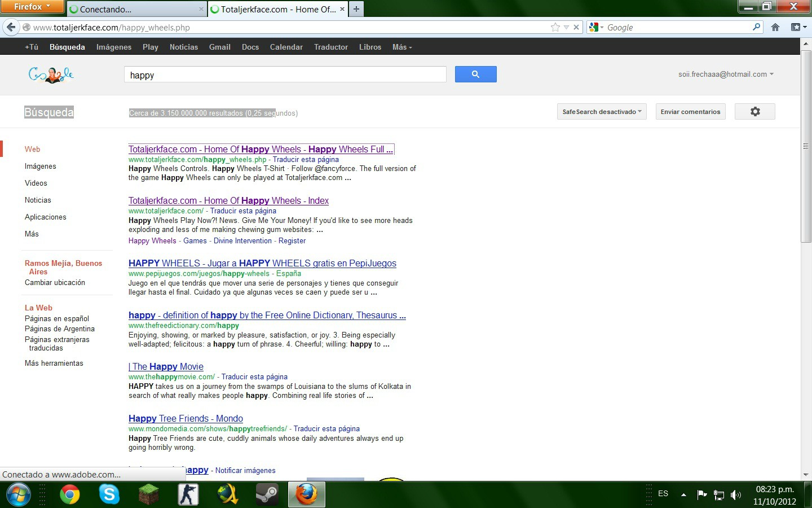Expand the Más menu in Google bar
This screenshot has width=812, height=508.
[402, 47]
